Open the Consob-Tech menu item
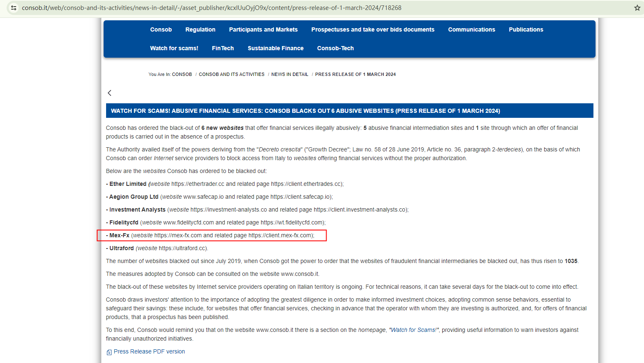The width and height of the screenshot is (644, 363). point(335,48)
